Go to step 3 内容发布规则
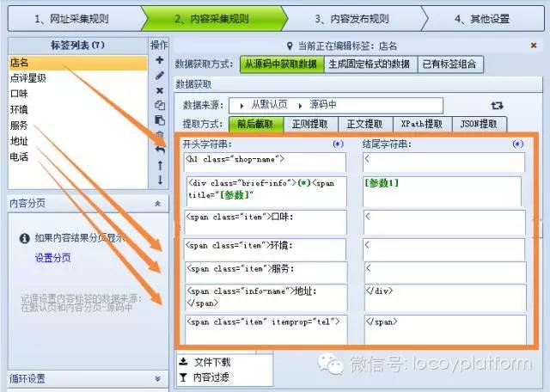 pyautogui.click(x=354, y=18)
